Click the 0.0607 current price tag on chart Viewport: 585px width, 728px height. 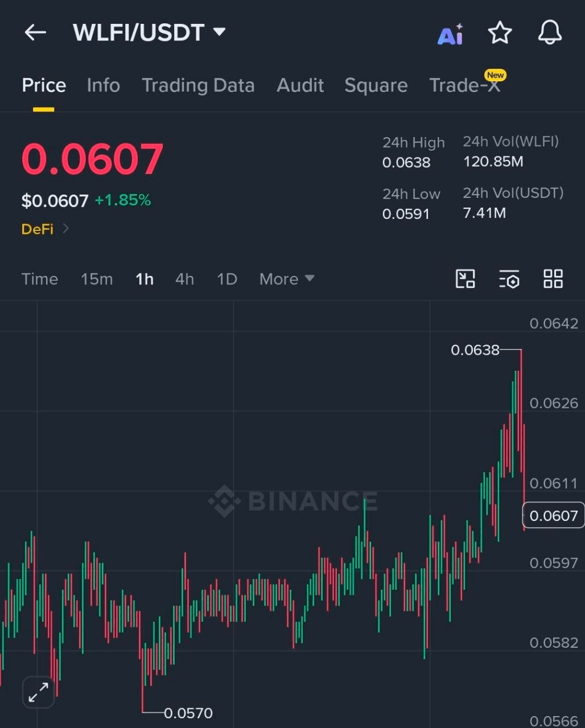(x=553, y=515)
